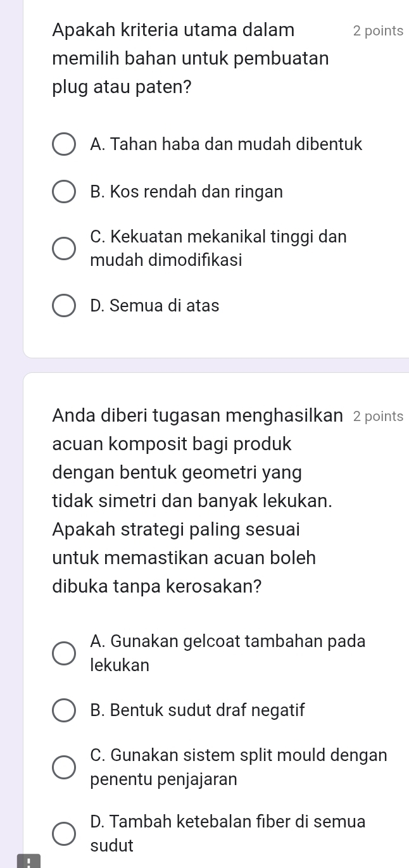Click the label text "B. Kos rendah dan ringan"
Viewport: 409px width, 868px height.
[187, 192]
